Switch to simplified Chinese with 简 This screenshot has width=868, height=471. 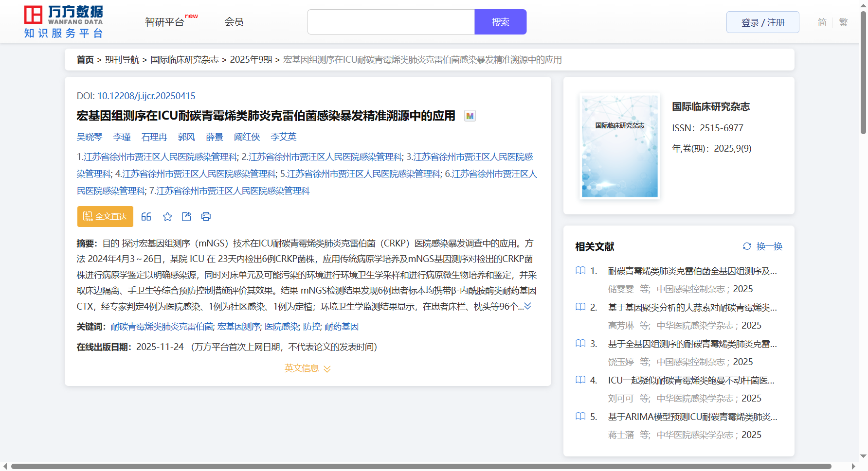tap(822, 22)
